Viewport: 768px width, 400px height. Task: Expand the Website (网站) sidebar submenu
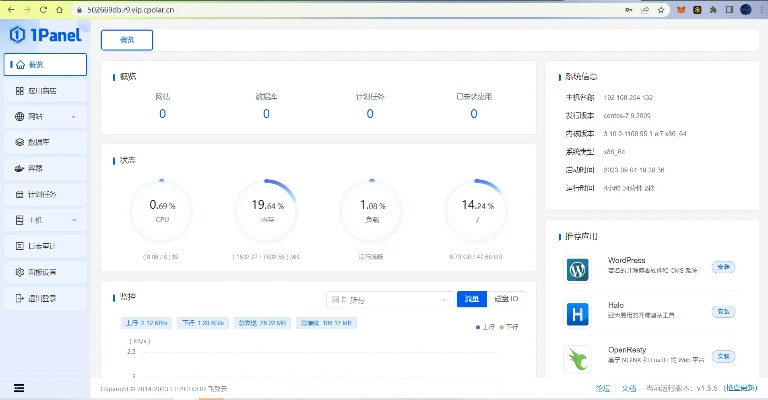click(x=45, y=116)
